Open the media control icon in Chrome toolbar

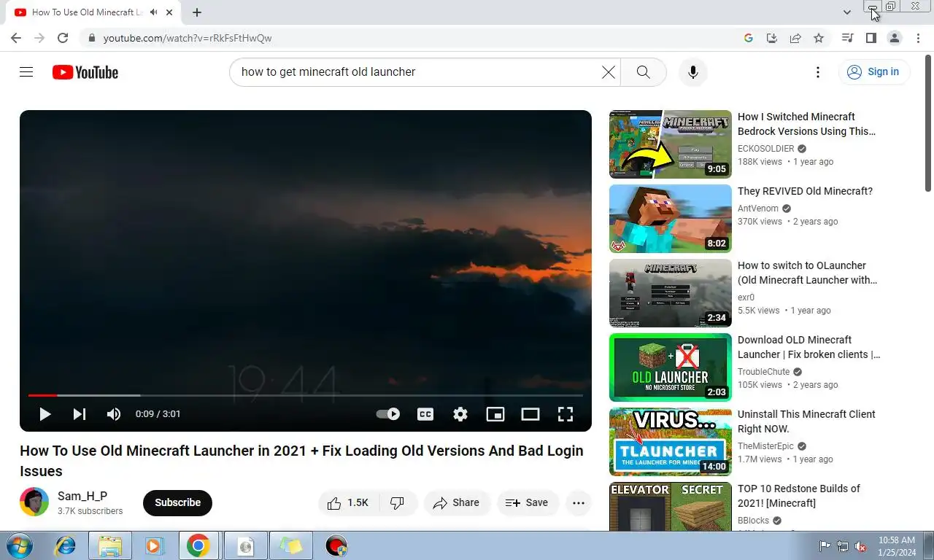pyautogui.click(x=847, y=38)
